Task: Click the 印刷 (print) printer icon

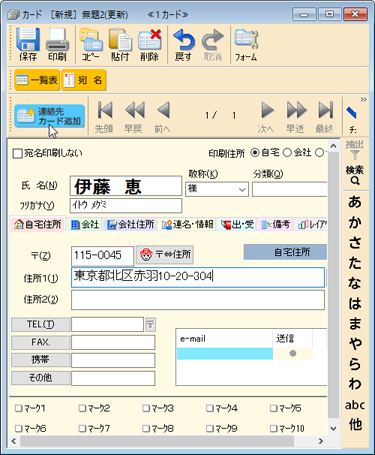Action: coord(57,40)
